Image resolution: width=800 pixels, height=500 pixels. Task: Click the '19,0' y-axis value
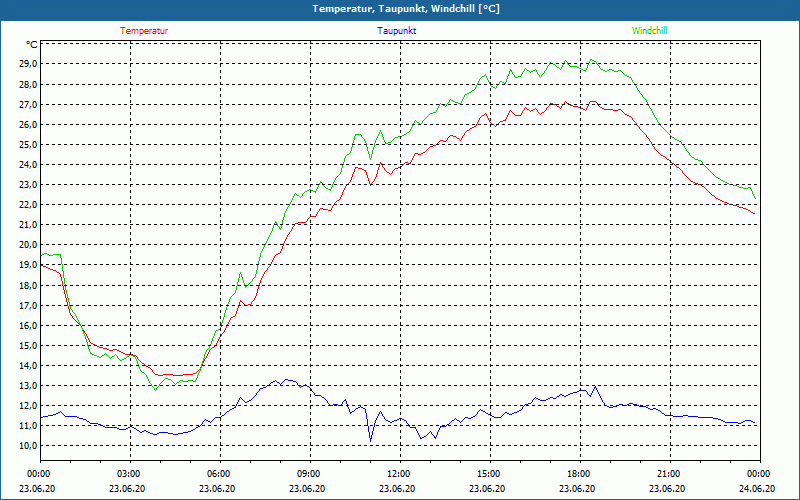click(29, 265)
